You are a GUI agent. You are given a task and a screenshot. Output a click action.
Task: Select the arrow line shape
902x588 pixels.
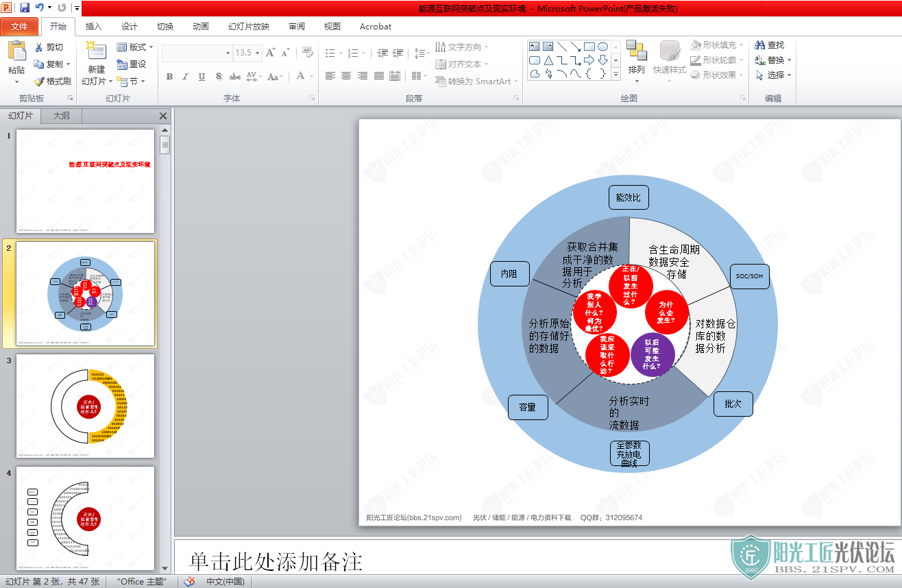(576, 47)
